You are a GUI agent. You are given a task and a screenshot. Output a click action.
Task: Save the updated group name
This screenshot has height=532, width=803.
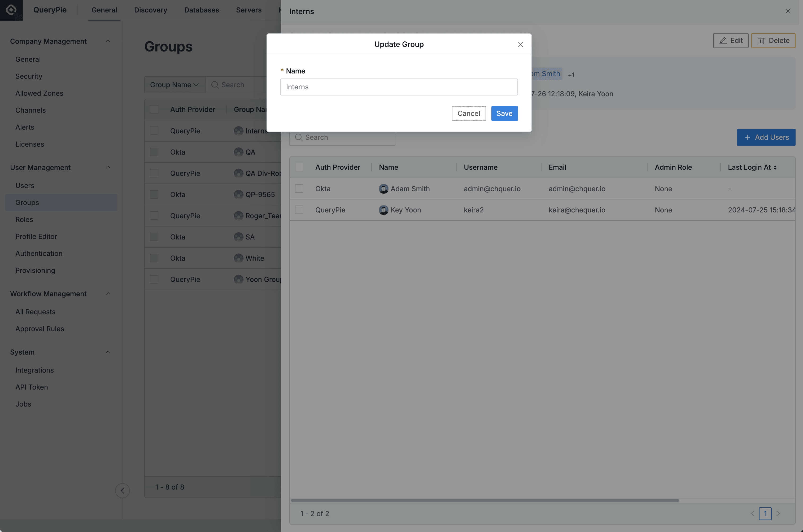(x=504, y=113)
